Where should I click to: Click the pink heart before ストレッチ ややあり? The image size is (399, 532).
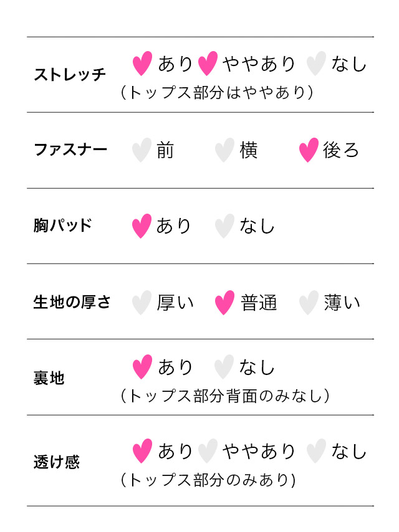[208, 64]
